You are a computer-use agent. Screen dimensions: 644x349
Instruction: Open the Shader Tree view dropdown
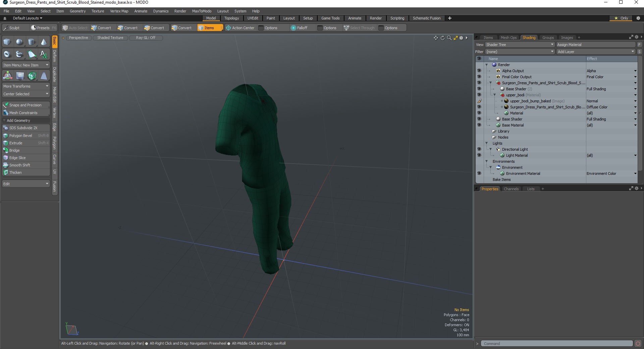pos(520,45)
